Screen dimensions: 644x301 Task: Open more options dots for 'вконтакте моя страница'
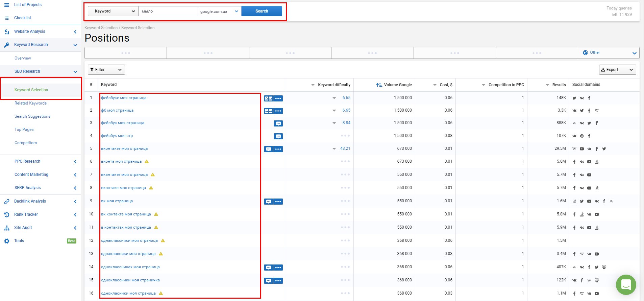[x=278, y=149]
